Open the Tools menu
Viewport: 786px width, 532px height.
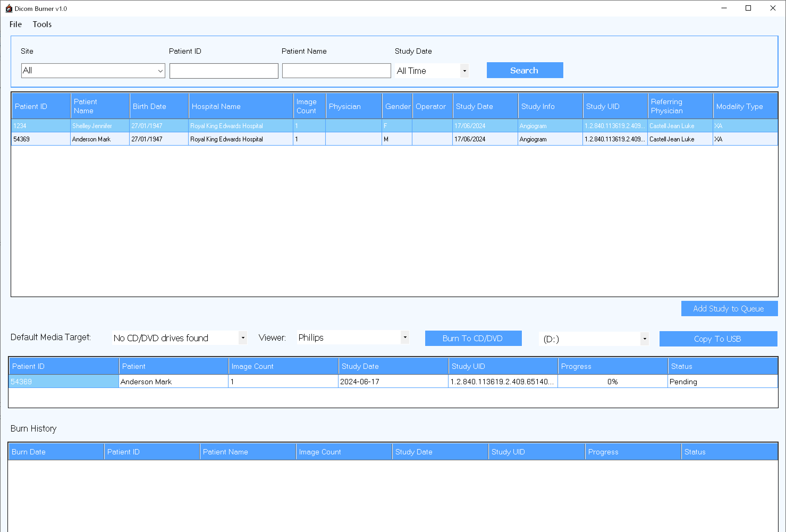point(42,24)
